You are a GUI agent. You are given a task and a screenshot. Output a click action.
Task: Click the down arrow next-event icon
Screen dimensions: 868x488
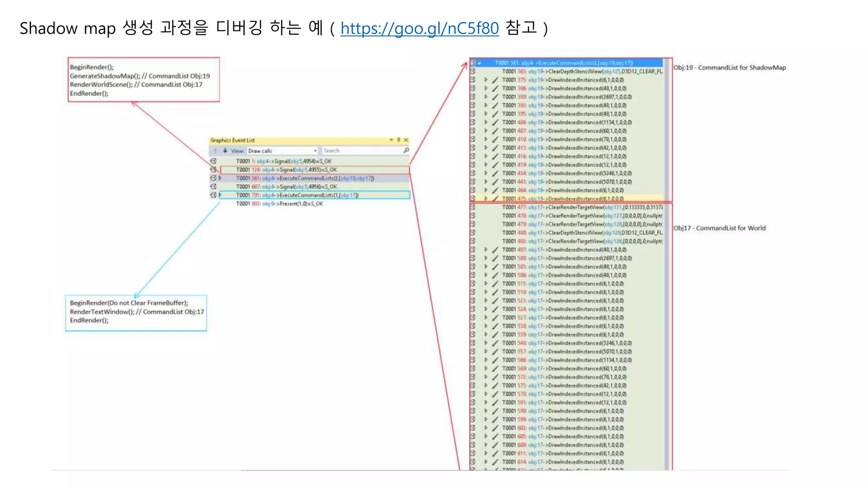point(225,151)
